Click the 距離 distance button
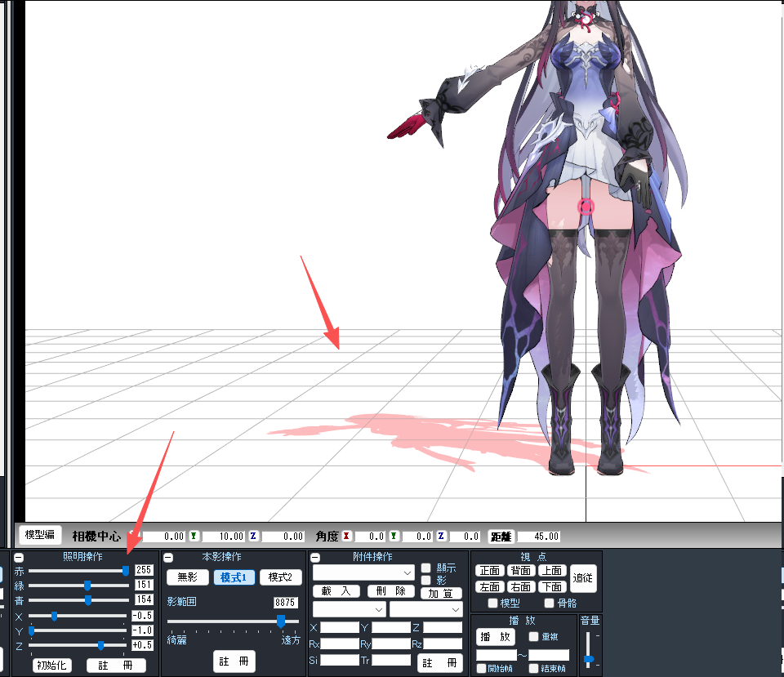The height and width of the screenshot is (677, 784). [x=501, y=537]
